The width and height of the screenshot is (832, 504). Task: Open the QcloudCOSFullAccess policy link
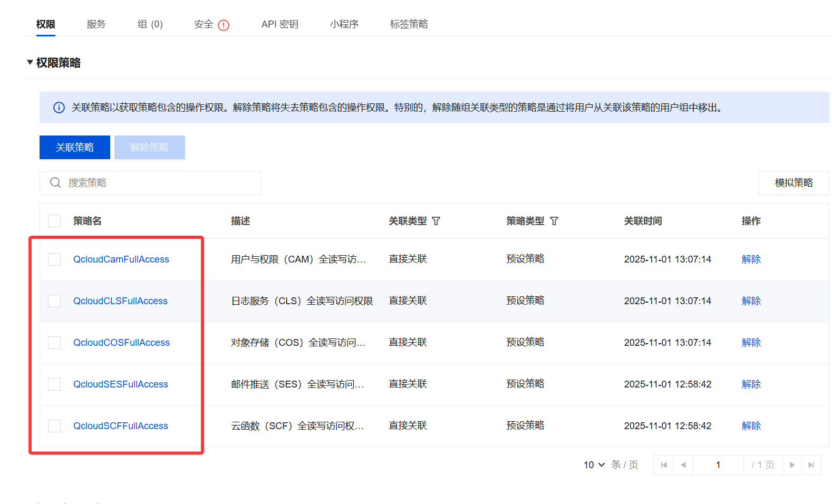[x=121, y=343]
